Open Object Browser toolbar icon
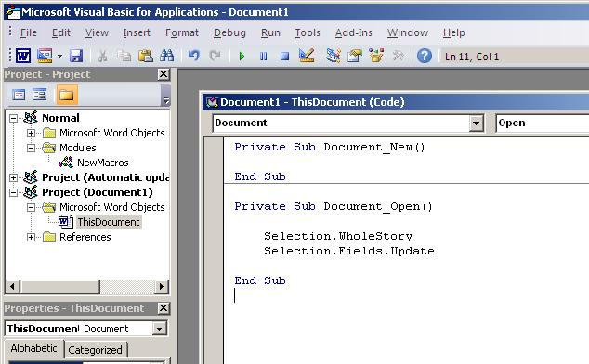 point(376,56)
